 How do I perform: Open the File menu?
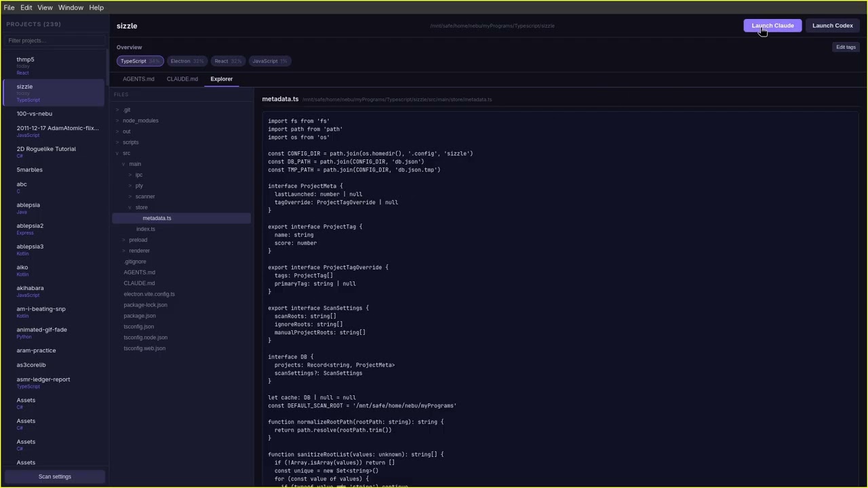(x=9, y=7)
